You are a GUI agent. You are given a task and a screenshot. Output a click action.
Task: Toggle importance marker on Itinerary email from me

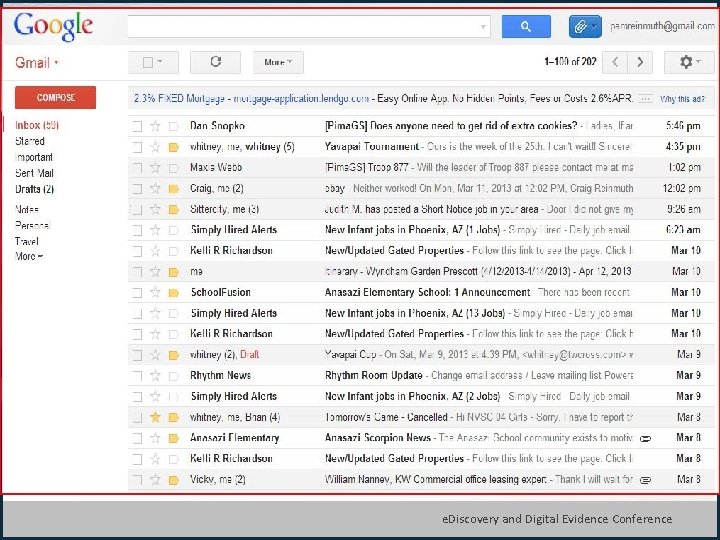(x=173, y=272)
